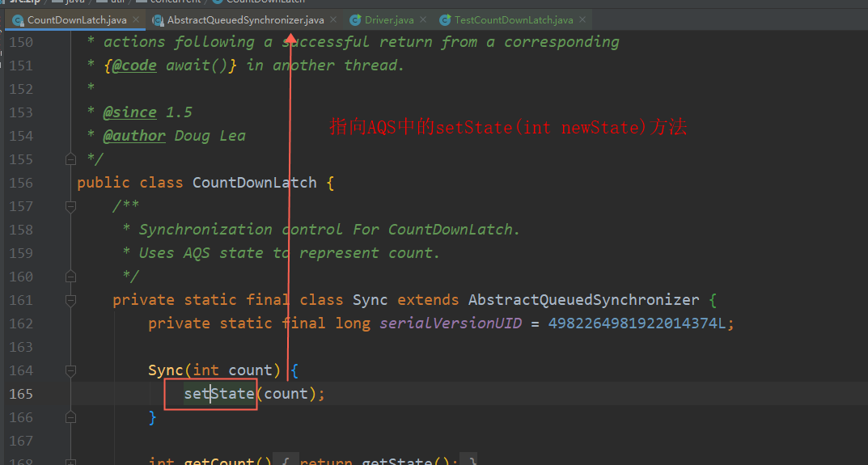The image size is (868, 465).
Task: Click the 'long' type keyword on line 162
Action: (x=353, y=323)
